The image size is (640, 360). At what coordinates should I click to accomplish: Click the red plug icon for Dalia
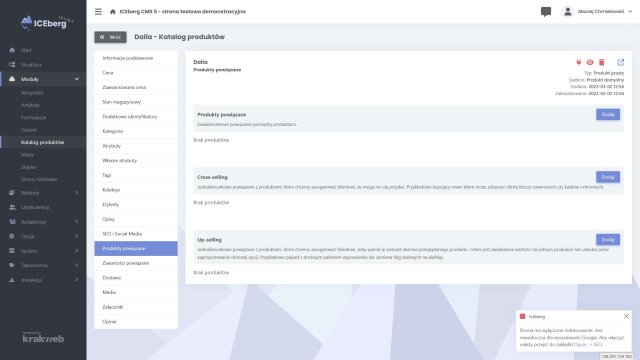[578, 62]
